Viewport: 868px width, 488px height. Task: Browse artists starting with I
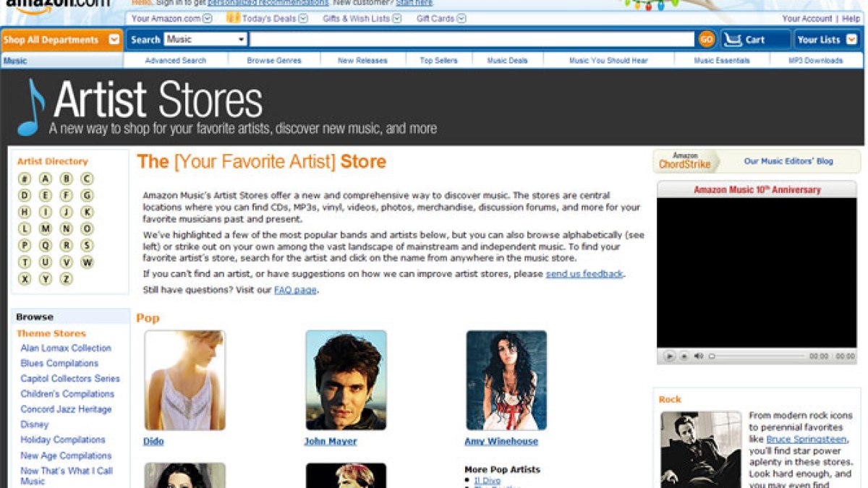46,212
